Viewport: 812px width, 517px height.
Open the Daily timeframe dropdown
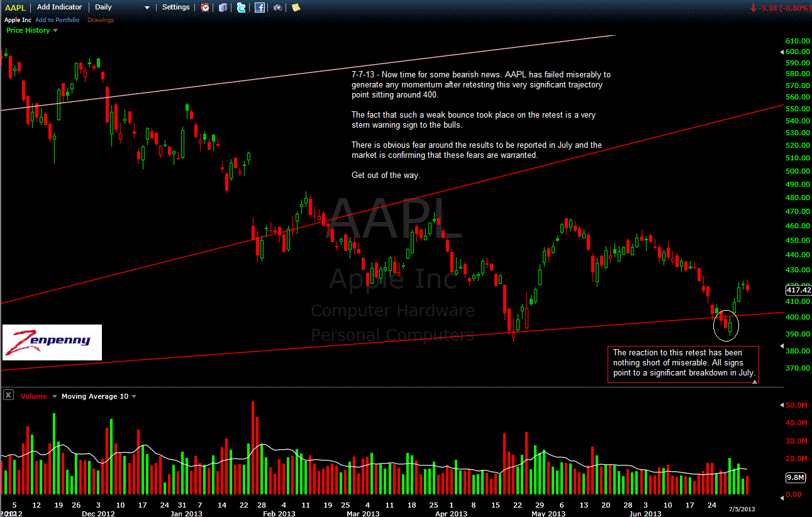(x=122, y=7)
